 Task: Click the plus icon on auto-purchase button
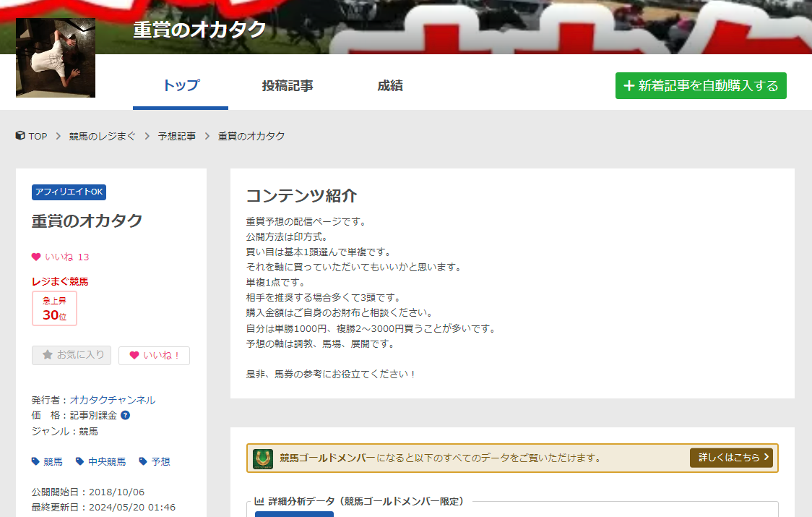click(629, 85)
